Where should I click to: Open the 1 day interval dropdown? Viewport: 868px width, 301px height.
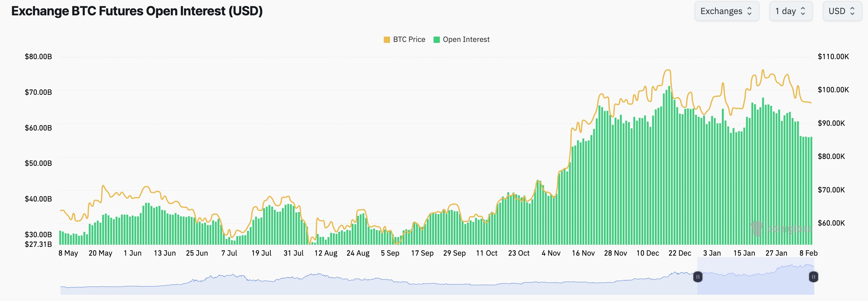(790, 11)
